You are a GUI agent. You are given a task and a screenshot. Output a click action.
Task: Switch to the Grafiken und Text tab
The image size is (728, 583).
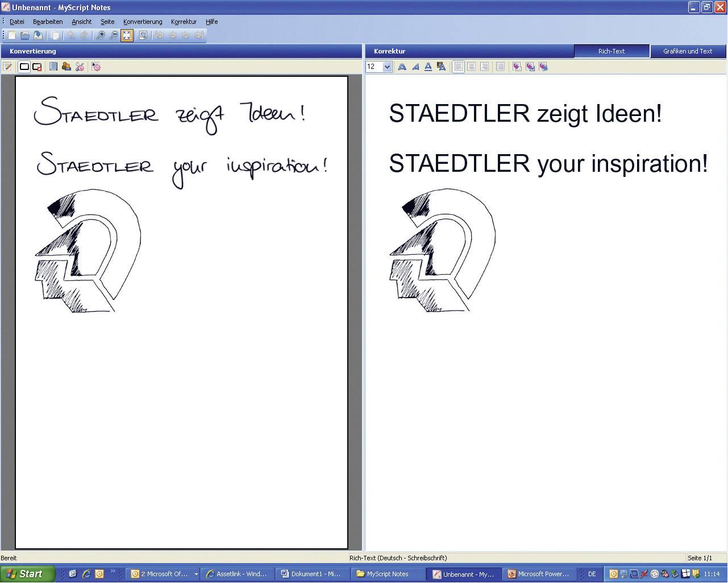[688, 51]
